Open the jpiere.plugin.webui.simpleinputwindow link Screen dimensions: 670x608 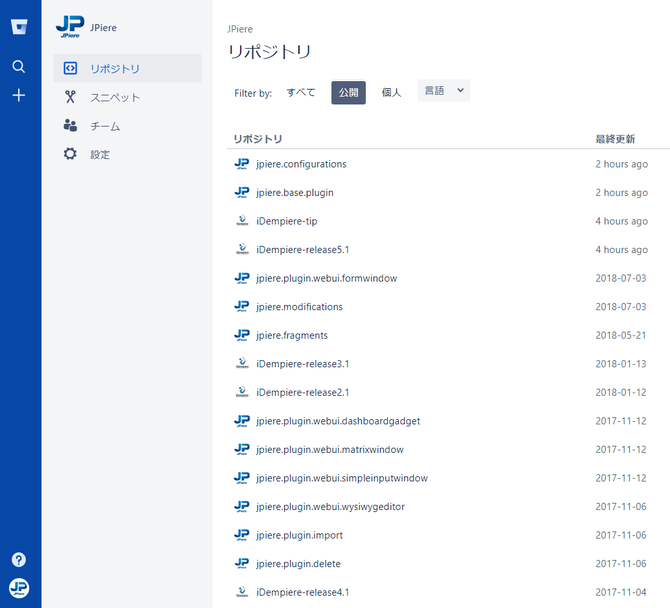(342, 478)
